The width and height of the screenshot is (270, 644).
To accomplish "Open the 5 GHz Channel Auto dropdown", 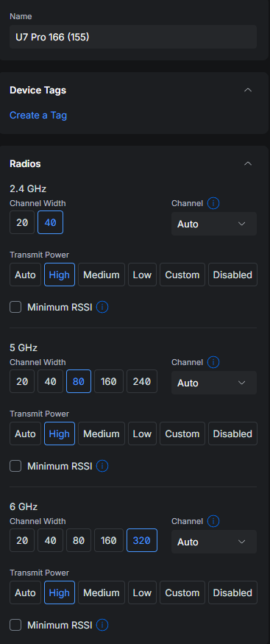I will [214, 383].
